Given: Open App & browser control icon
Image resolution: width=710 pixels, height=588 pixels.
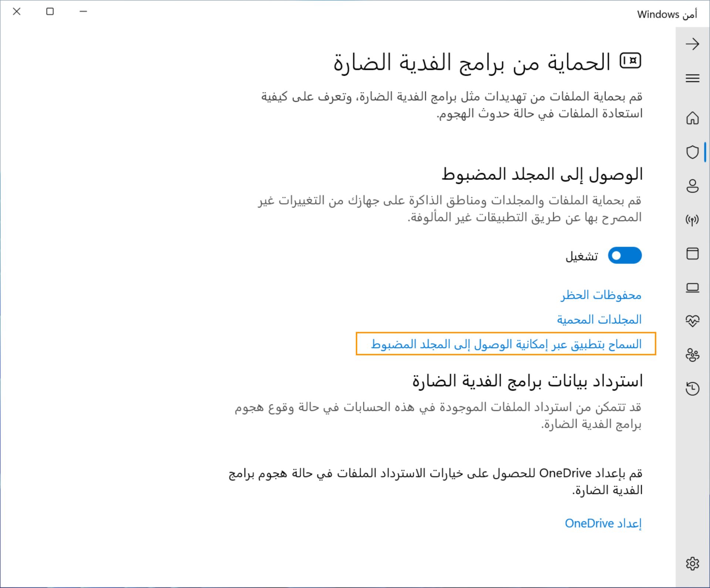Looking at the screenshot, I should pyautogui.click(x=692, y=254).
